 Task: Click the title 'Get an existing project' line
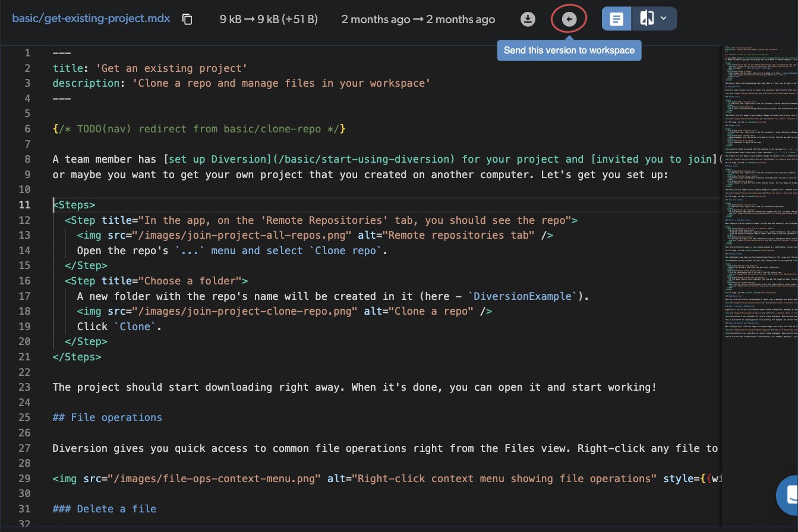(x=150, y=68)
